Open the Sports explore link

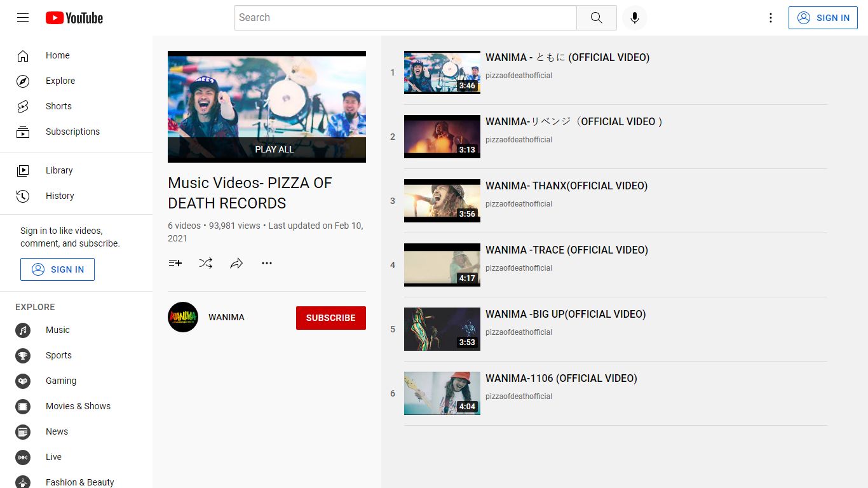pyautogui.click(x=76, y=355)
